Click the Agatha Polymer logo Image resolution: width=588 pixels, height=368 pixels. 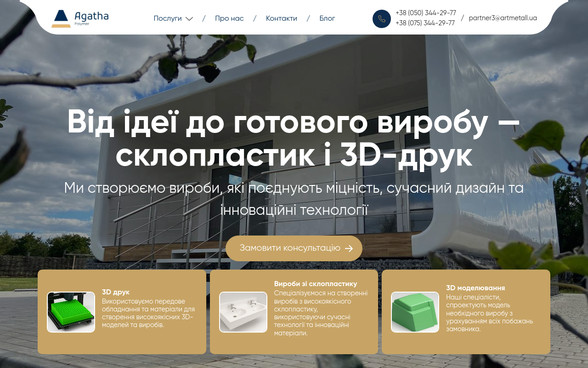pos(80,18)
